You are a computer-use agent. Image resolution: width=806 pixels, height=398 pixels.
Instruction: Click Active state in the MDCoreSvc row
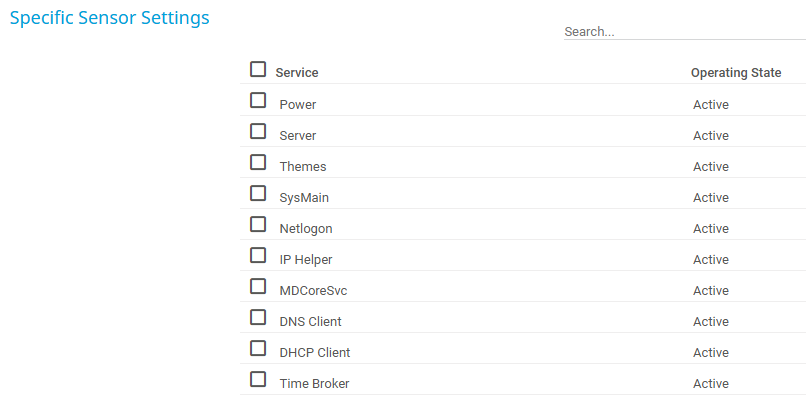(x=711, y=291)
